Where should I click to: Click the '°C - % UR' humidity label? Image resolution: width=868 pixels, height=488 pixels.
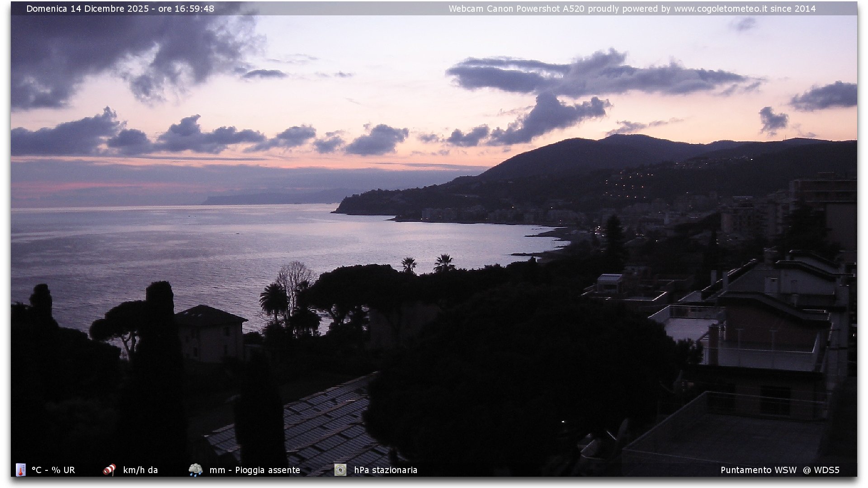[53, 470]
